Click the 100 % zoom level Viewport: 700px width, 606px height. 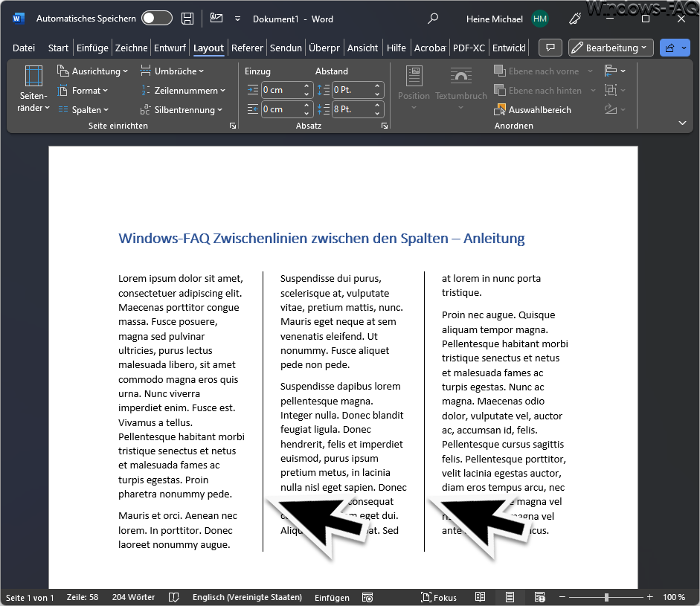674,597
